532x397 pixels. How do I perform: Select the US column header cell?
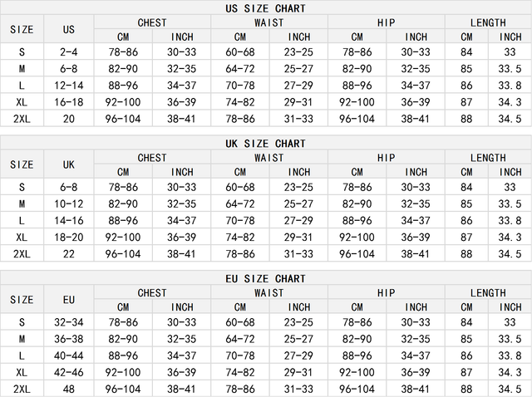pos(69,29)
